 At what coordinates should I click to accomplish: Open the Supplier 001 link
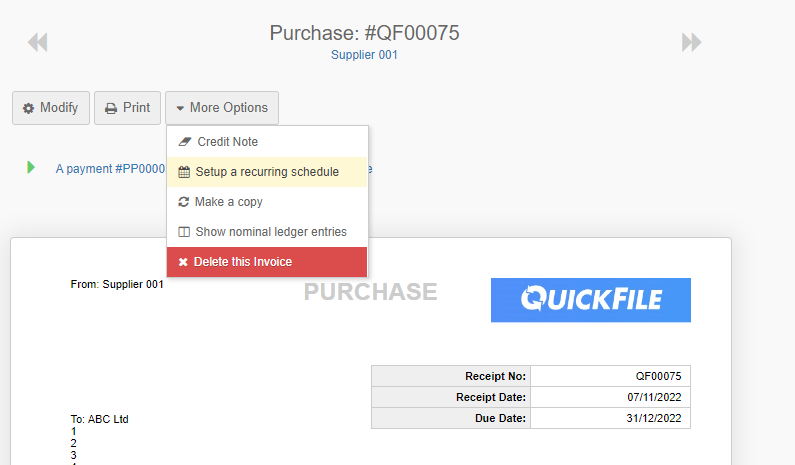click(x=364, y=55)
